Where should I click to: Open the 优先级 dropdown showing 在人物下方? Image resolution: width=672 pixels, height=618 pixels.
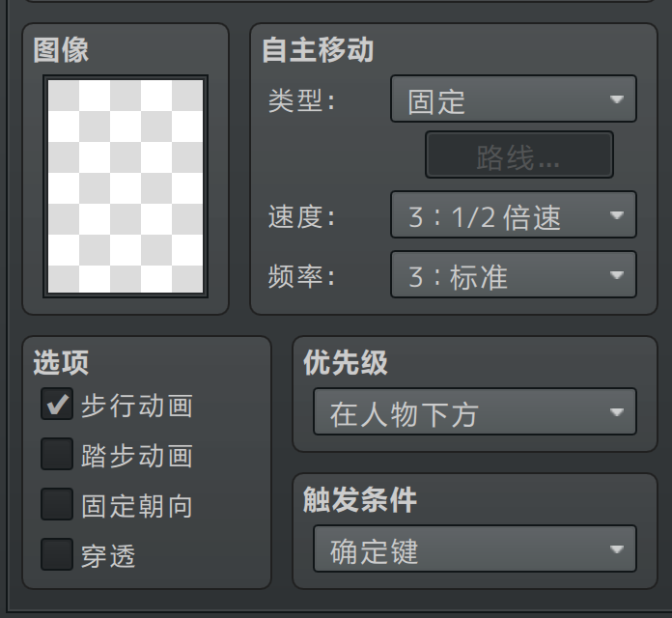point(475,412)
